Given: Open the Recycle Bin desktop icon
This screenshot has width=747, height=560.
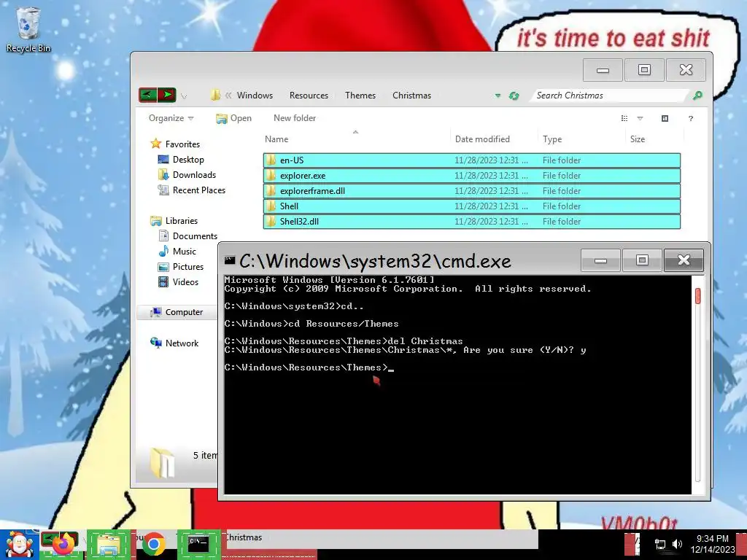Looking at the screenshot, I should (28, 29).
